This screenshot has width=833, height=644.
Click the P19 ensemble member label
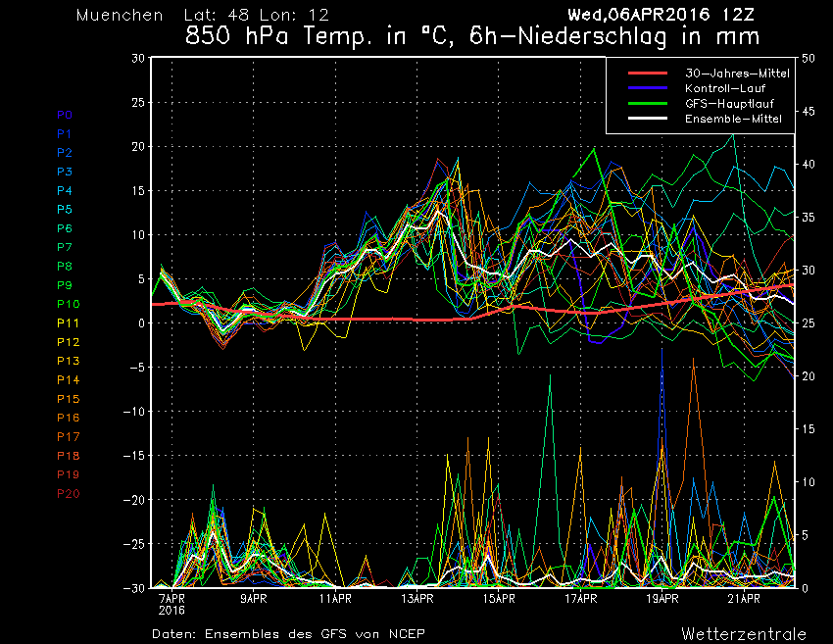(68, 474)
